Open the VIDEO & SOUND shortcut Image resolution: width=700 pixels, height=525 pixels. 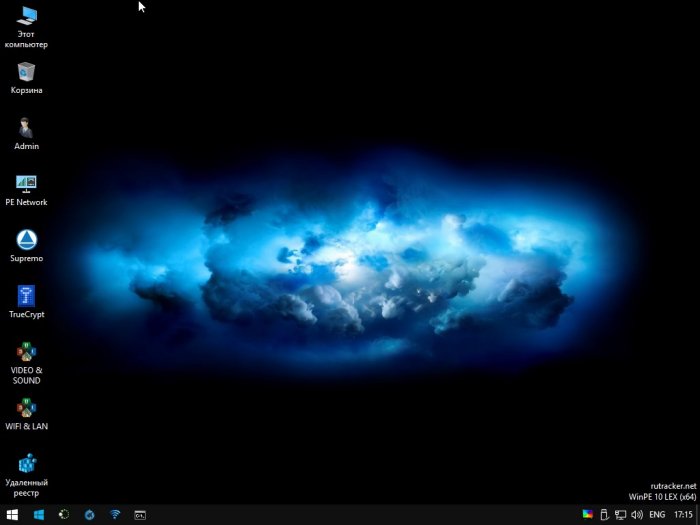point(26,352)
